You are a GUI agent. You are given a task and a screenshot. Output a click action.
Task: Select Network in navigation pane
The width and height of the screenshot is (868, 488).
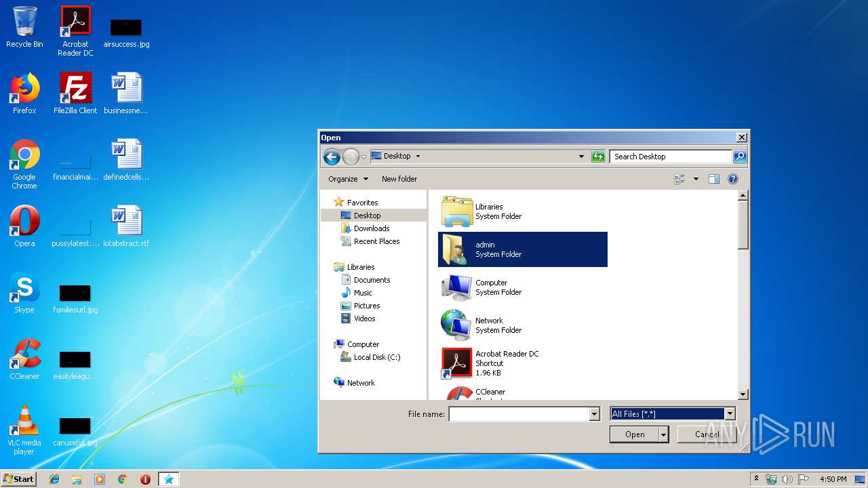click(361, 383)
